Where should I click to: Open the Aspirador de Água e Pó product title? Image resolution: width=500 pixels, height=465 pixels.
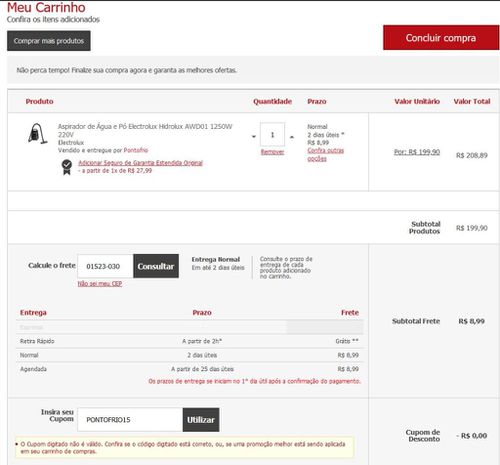(x=145, y=130)
